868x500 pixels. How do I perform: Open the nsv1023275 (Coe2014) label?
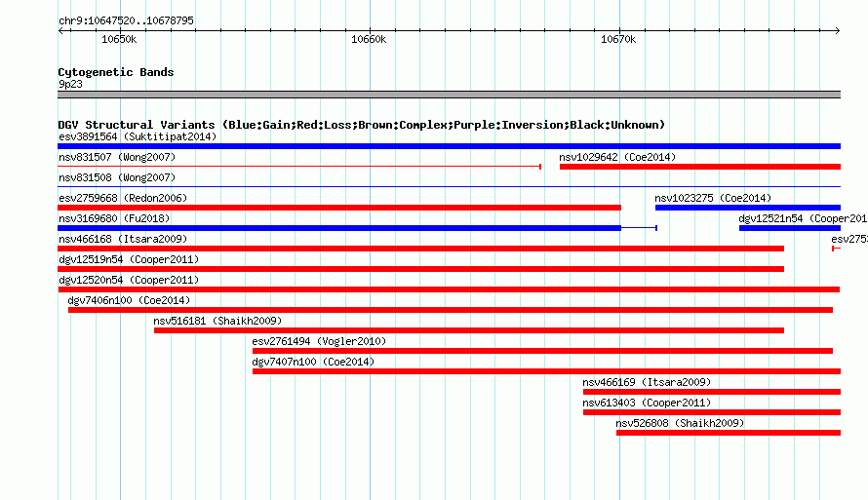713,198
